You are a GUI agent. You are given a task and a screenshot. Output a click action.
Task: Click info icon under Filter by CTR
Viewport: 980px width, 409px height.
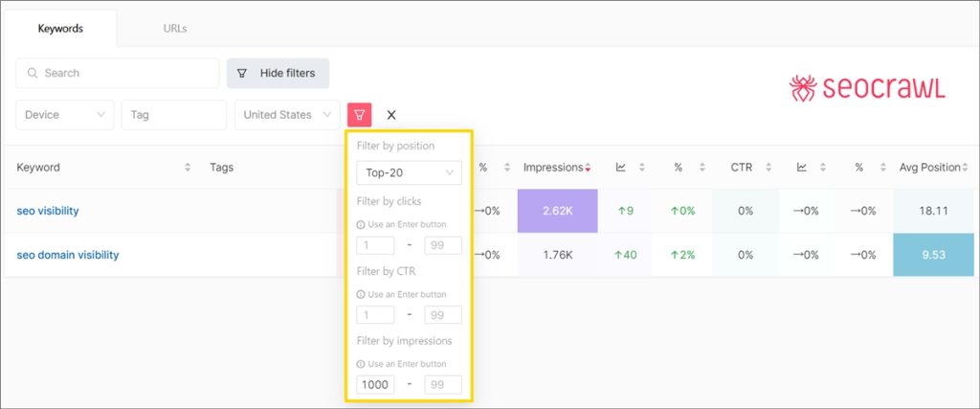point(361,294)
